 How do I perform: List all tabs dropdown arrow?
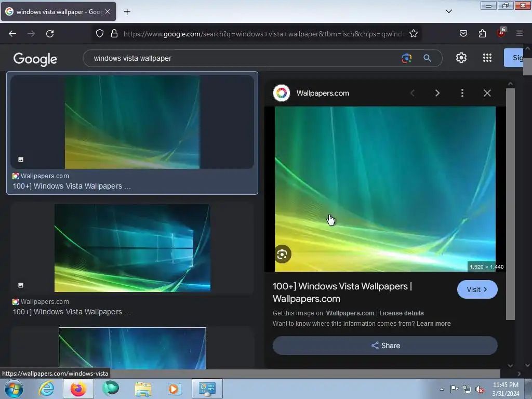(x=448, y=11)
